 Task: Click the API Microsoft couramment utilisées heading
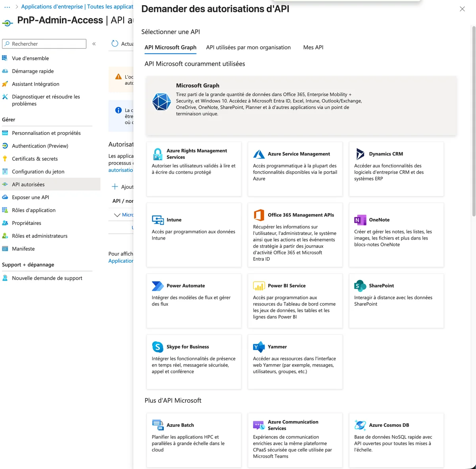coord(195,64)
